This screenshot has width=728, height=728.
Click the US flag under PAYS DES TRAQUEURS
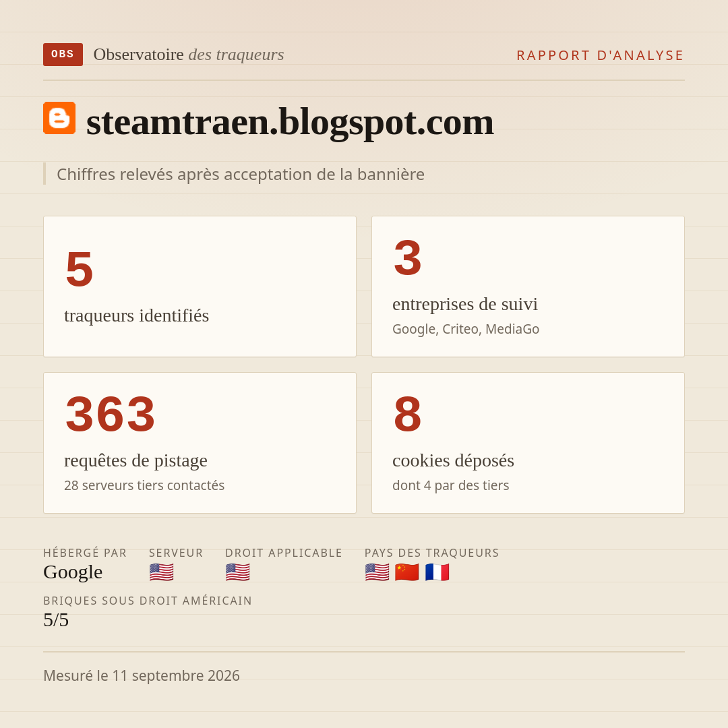coord(377,572)
